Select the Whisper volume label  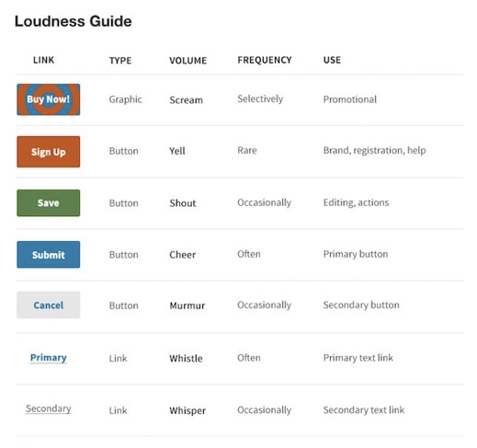[187, 410]
